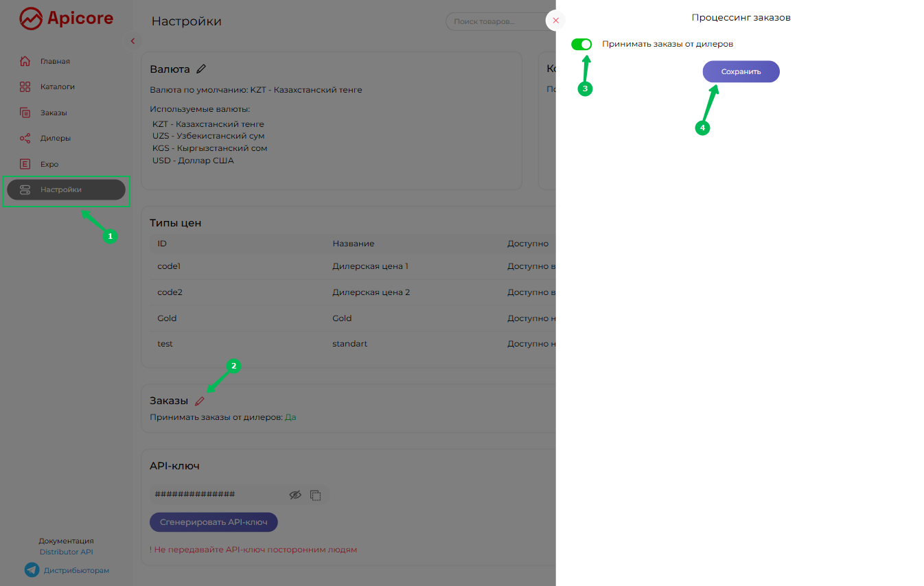Viewport: 924px width, 586px height.
Task: Toggle Принимать заказы от дилеров switch
Action: (581, 44)
